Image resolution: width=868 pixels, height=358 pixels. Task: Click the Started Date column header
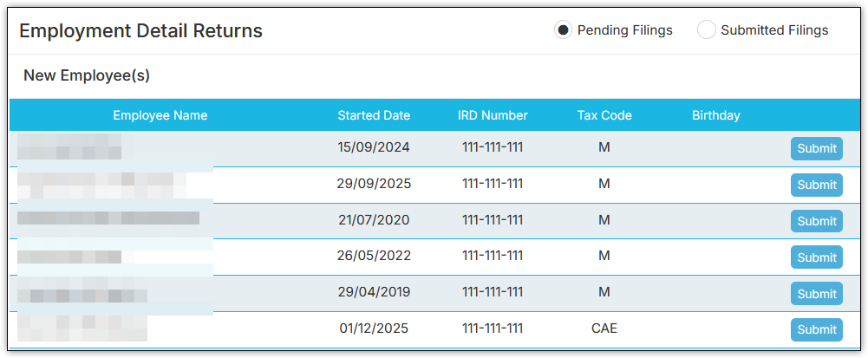374,115
